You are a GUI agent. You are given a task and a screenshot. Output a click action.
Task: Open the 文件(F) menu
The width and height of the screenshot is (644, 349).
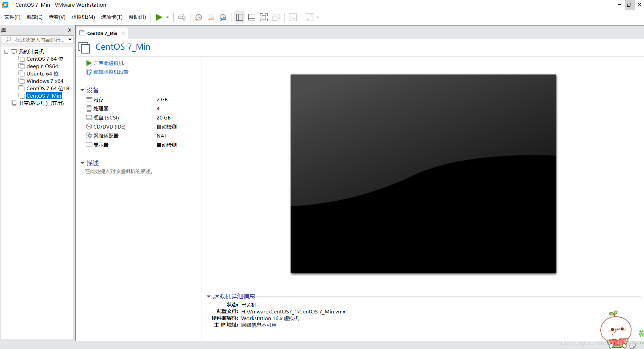(12, 17)
